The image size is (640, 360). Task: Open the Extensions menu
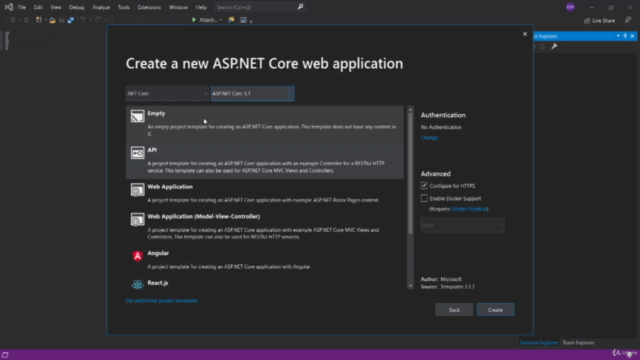pos(149,7)
